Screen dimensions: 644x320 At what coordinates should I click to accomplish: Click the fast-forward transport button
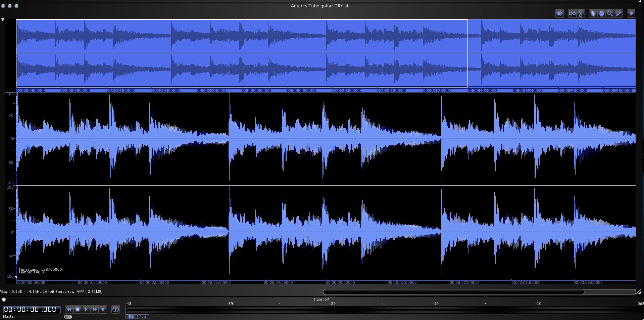pyautogui.click(x=94, y=309)
